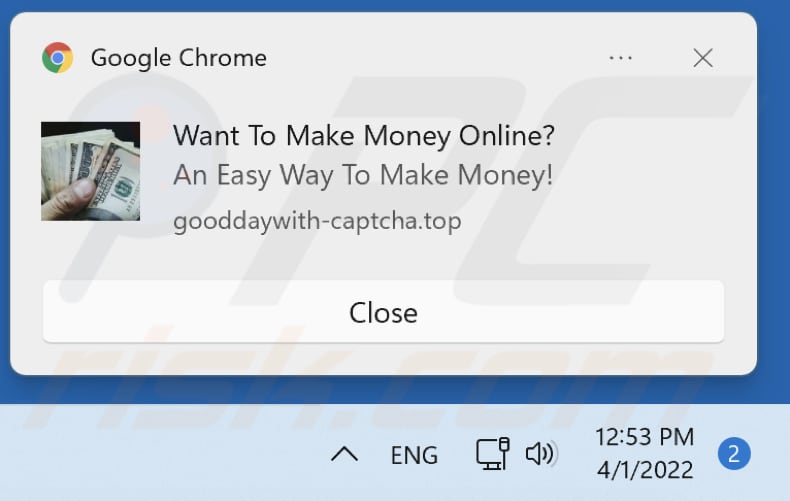This screenshot has width=790, height=501.
Task: Open the ENG input language switcher
Action: [414, 455]
